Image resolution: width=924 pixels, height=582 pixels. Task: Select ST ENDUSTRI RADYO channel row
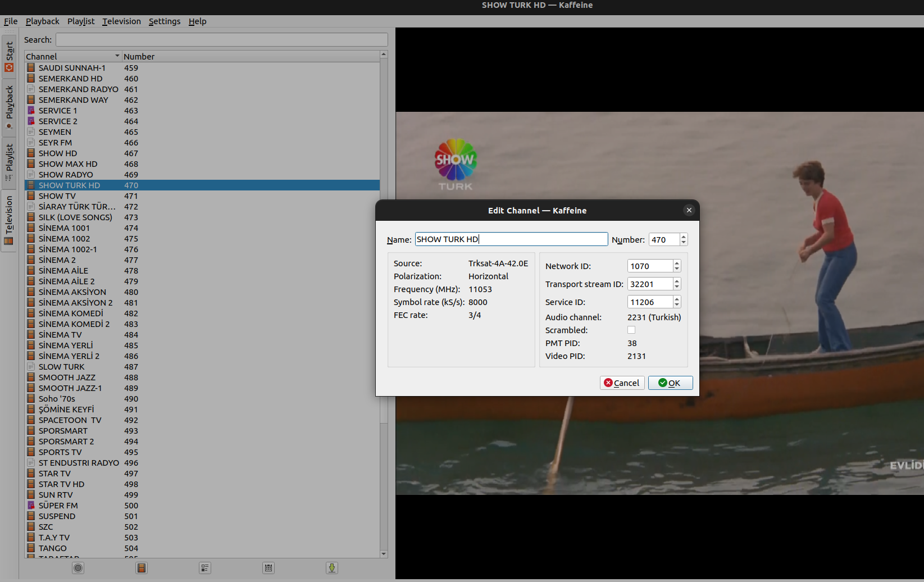202,462
